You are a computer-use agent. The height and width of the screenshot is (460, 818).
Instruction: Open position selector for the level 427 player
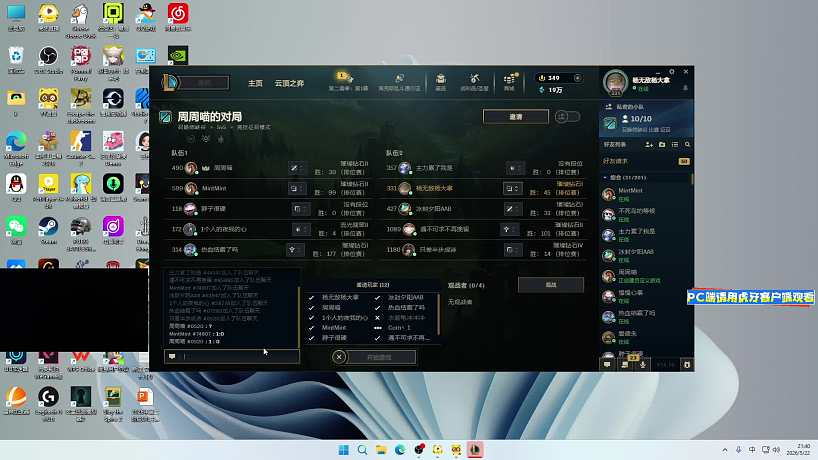click(512, 209)
